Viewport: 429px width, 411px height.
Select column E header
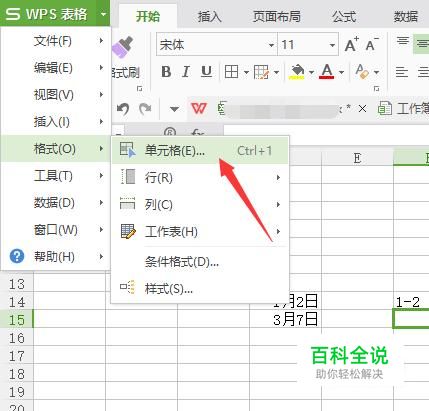tap(357, 158)
